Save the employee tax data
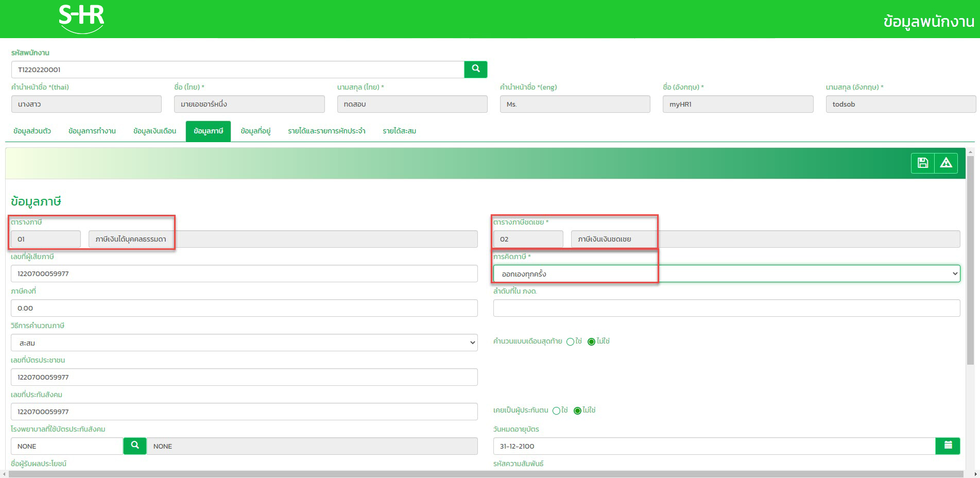The height and width of the screenshot is (478, 980). pyautogui.click(x=923, y=163)
